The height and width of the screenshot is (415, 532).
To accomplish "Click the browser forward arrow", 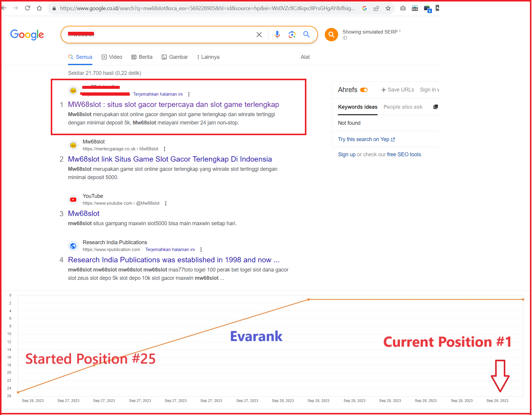I will pyautogui.click(x=16, y=8).
